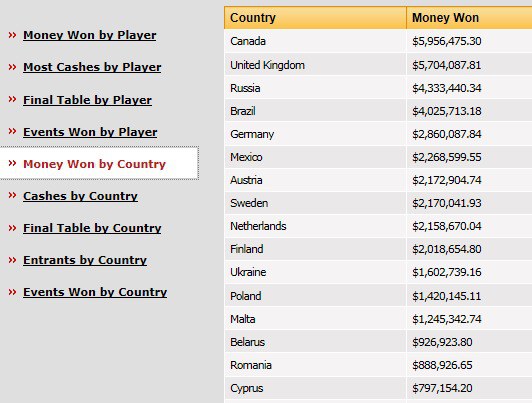
Task: Click the arrow icon beside Most Cashes by Player
Action: point(12,67)
